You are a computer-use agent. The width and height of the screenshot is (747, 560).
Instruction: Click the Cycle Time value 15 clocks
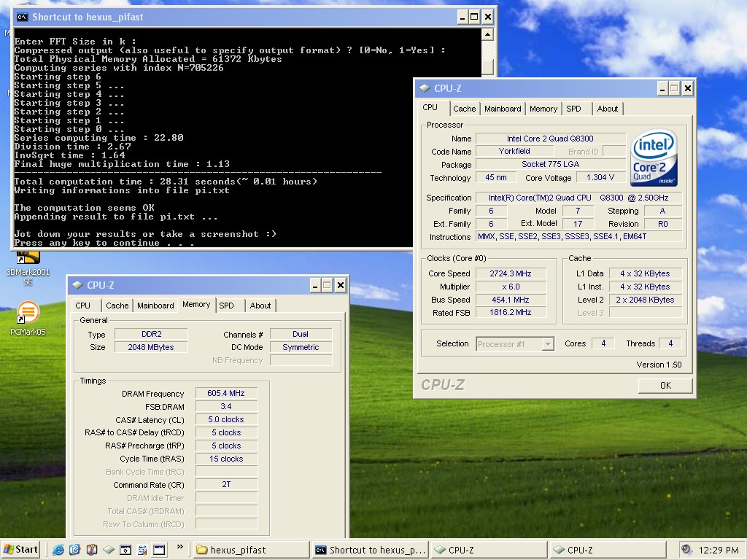[226, 459]
